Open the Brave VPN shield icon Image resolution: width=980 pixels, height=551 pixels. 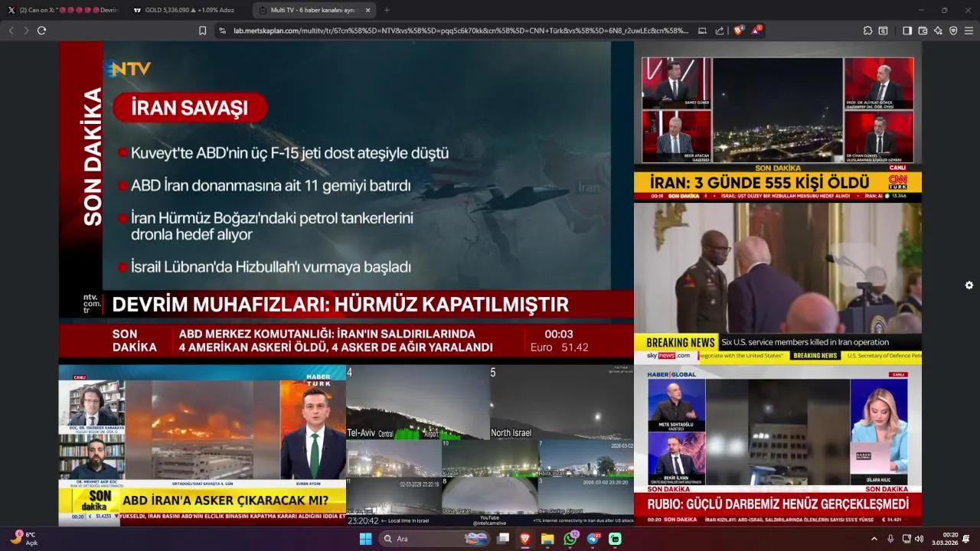coord(953,31)
